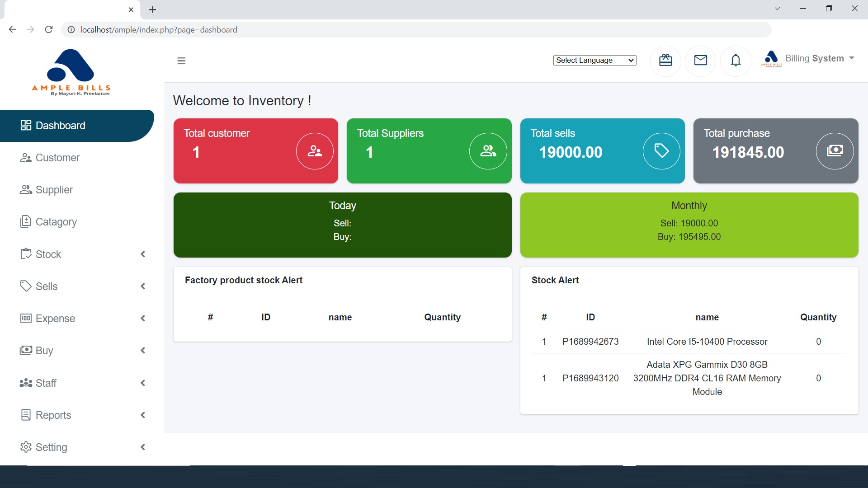Click the Reports icon in sidebar
The width and height of the screenshot is (868, 488).
coord(26,415)
